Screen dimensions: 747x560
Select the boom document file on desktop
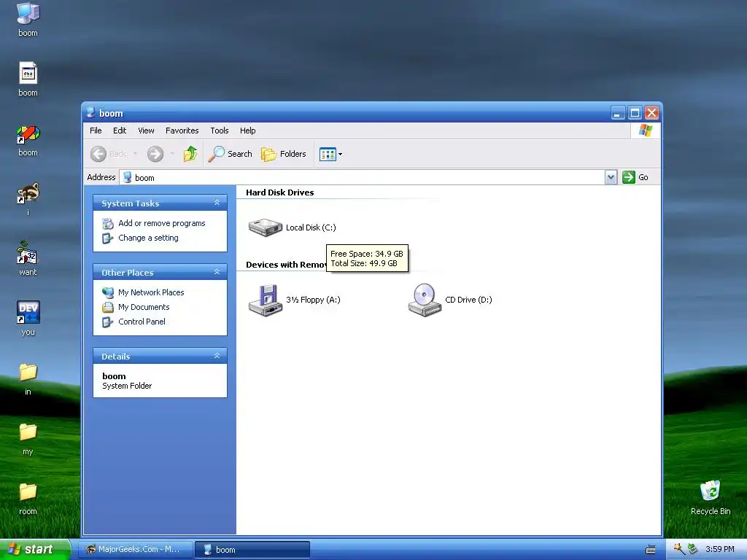[x=28, y=74]
